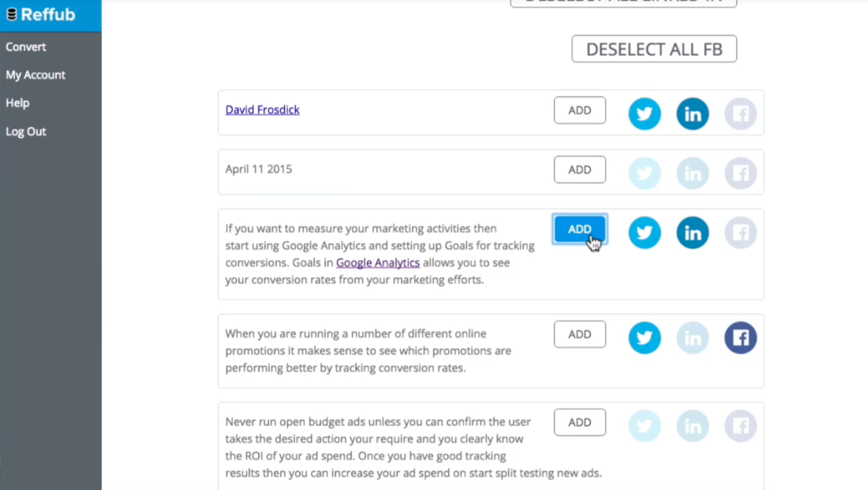Click Facebook icon in open budget ads row
This screenshot has height=490, width=868.
741,426
